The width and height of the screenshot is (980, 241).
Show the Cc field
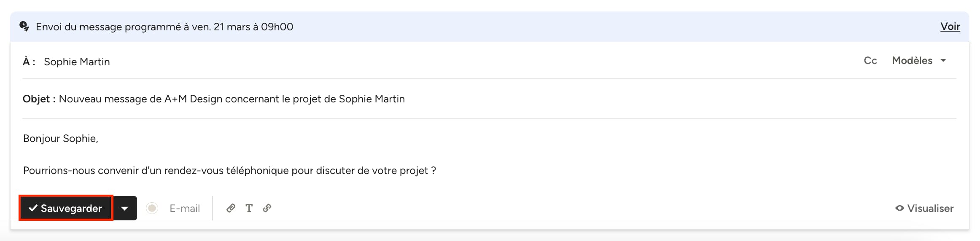[870, 61]
